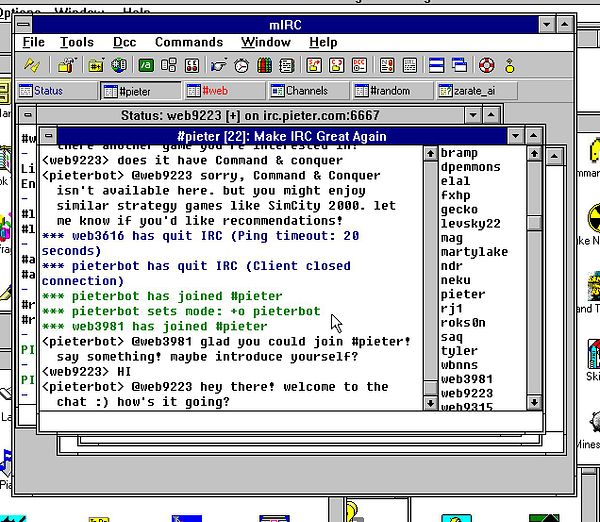Click the chat scrollbar up arrow

coord(430,154)
